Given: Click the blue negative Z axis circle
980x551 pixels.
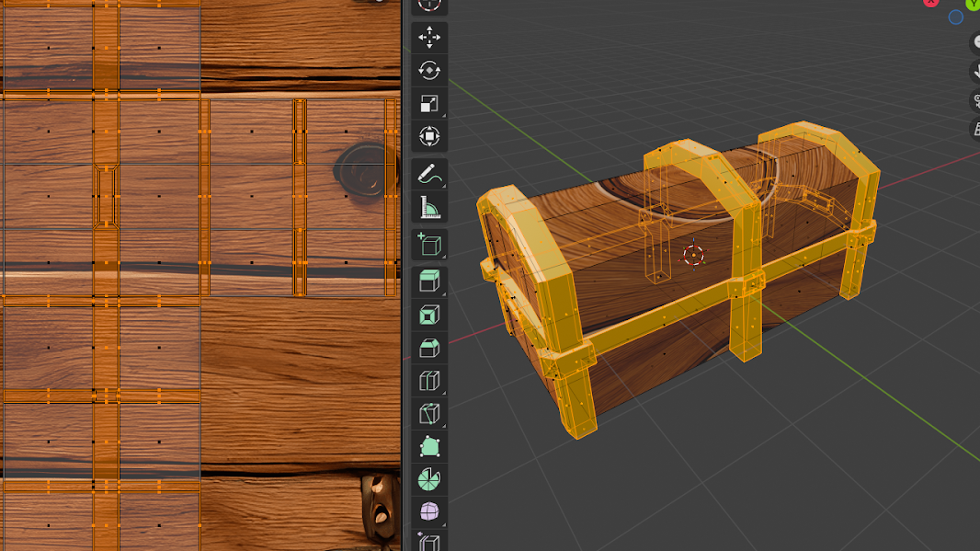Looking at the screenshot, I should pos(955,17).
